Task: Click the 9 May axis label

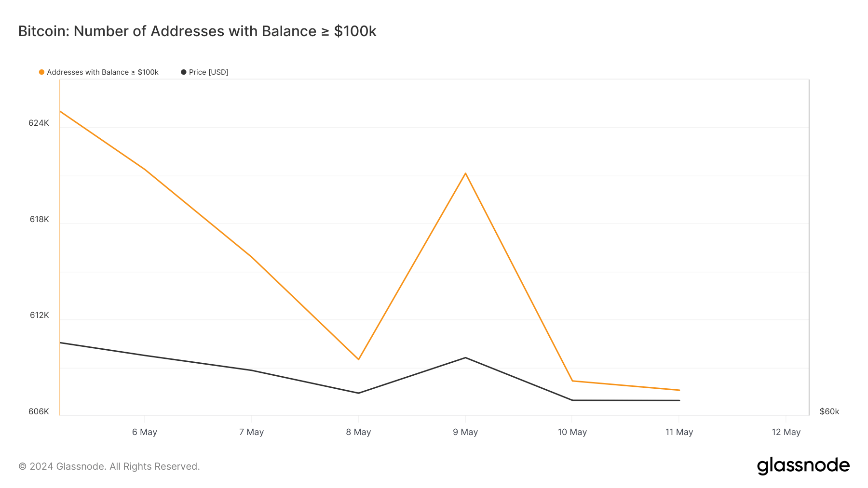Action: click(x=465, y=432)
